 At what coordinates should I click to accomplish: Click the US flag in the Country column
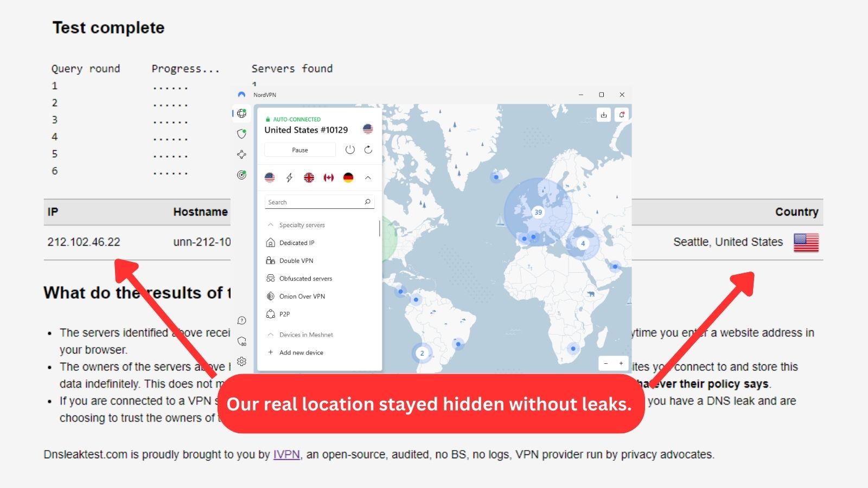pos(806,242)
